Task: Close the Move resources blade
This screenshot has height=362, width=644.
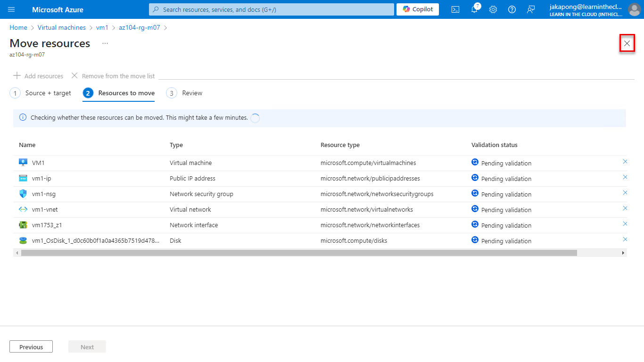Action: (627, 43)
